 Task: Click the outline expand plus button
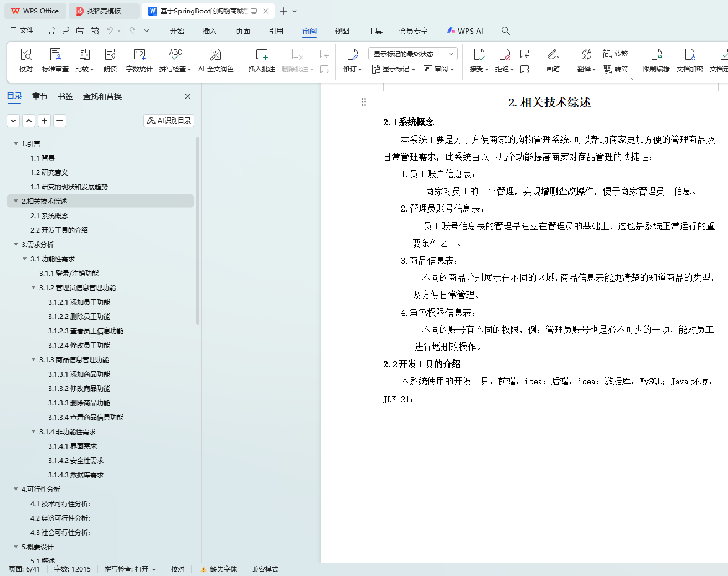(44, 121)
